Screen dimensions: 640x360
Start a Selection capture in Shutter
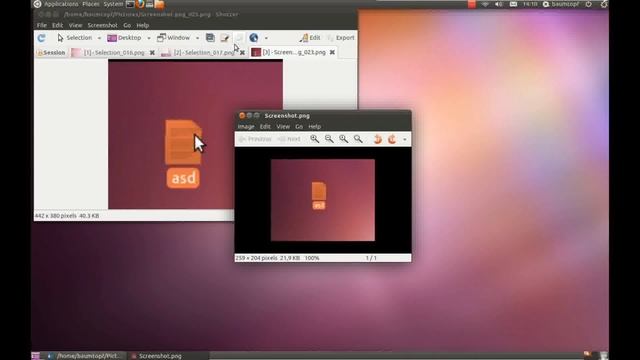(74, 38)
